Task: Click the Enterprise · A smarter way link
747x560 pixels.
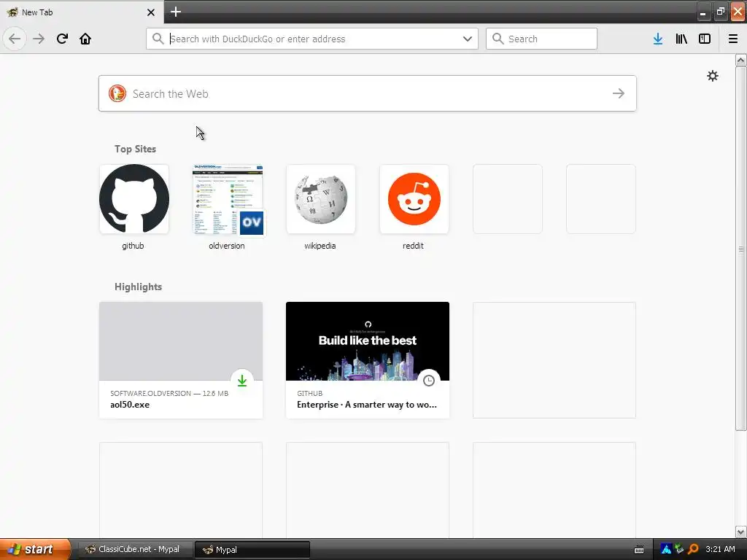Action: 367,405
